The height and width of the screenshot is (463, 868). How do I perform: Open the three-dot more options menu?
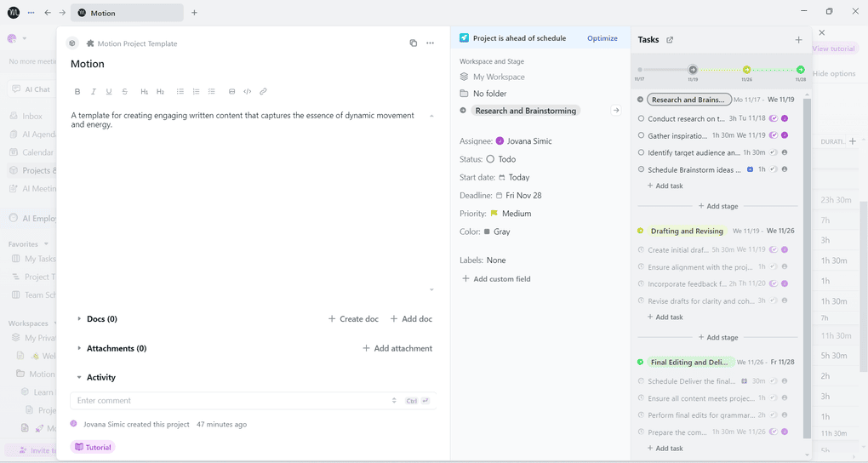[431, 43]
